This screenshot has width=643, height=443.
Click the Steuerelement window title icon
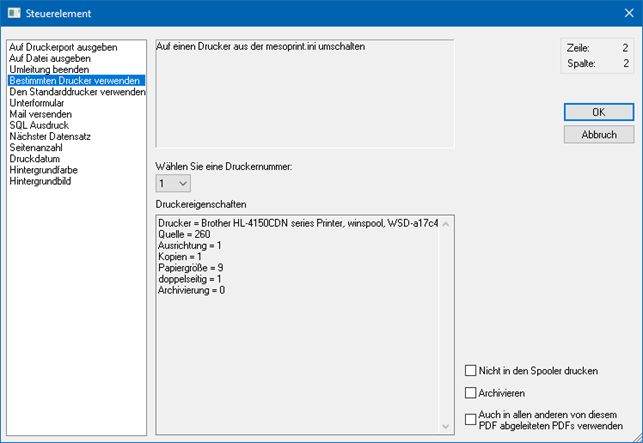coord(14,14)
